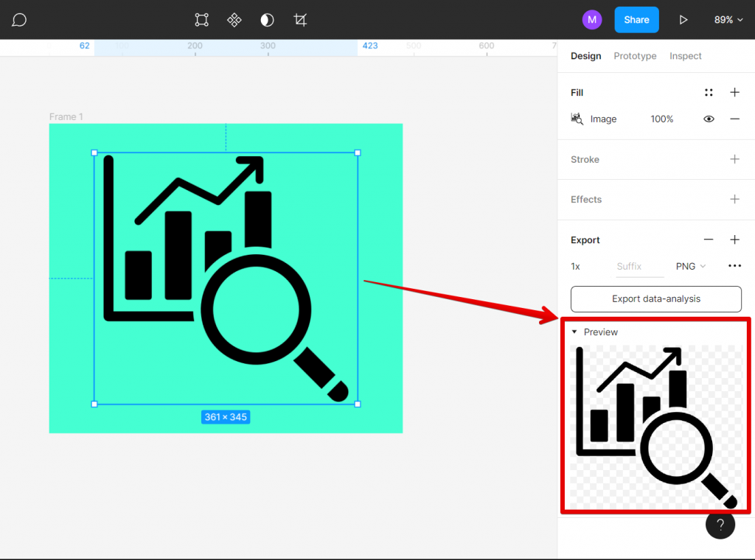
Task: Switch to the Inspect tab
Action: click(x=685, y=55)
